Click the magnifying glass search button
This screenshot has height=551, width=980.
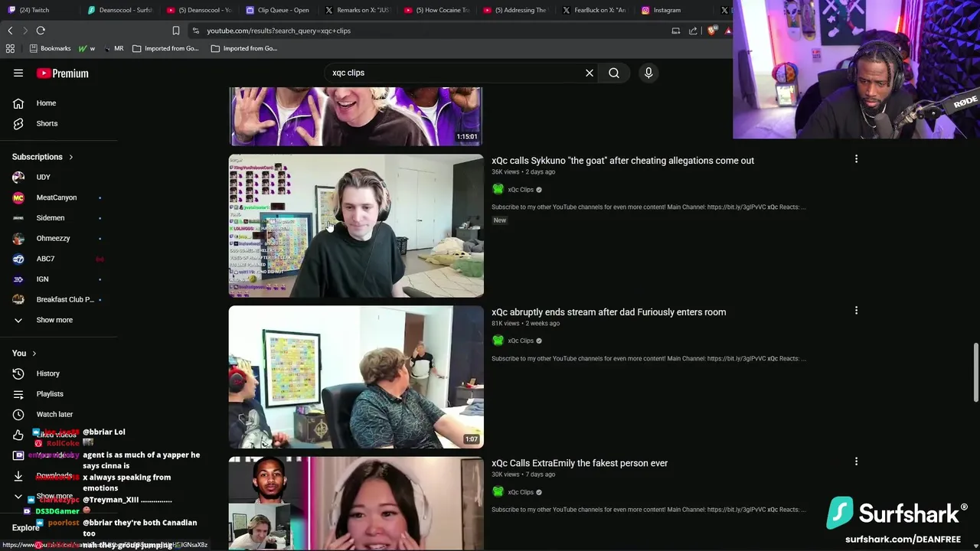click(614, 73)
